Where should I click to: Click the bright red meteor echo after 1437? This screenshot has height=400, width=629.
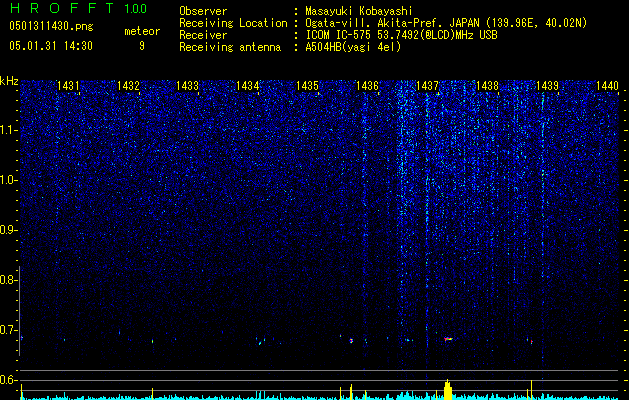[x=448, y=339]
